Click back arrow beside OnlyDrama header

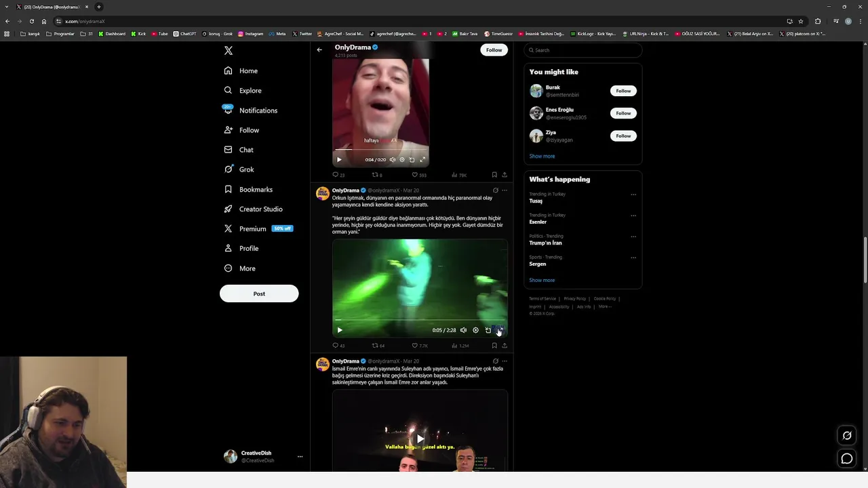tap(319, 49)
